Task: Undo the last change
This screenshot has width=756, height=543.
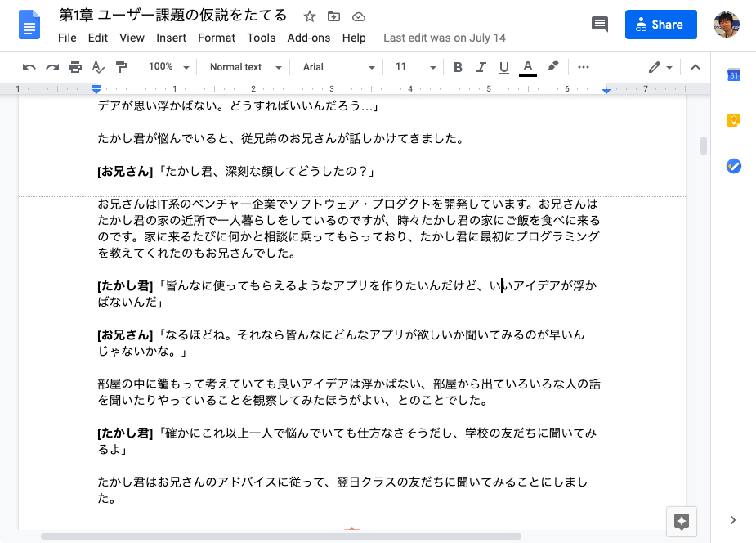Action: tap(29, 67)
